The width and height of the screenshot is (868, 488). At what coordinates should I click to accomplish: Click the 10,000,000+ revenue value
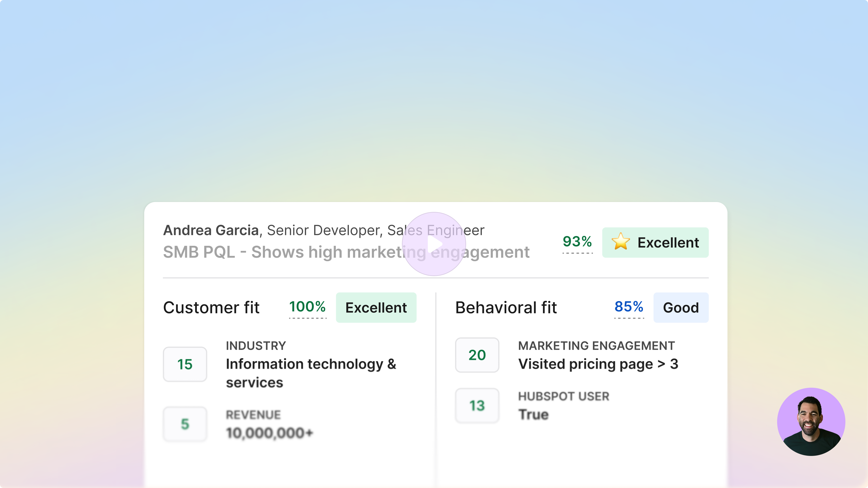pyautogui.click(x=270, y=433)
